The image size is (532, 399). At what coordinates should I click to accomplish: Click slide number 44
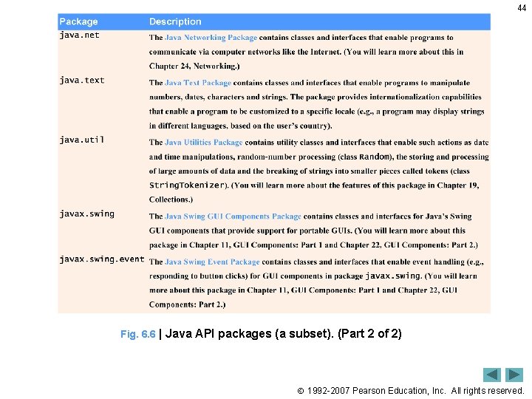point(522,8)
